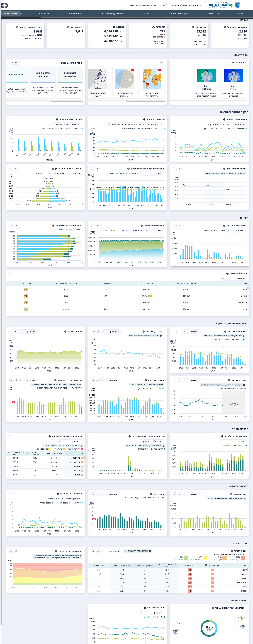The width and height of the screenshot is (253, 644).
Task: Toggle dark mode with the sun icon
Action: pos(4,5)
